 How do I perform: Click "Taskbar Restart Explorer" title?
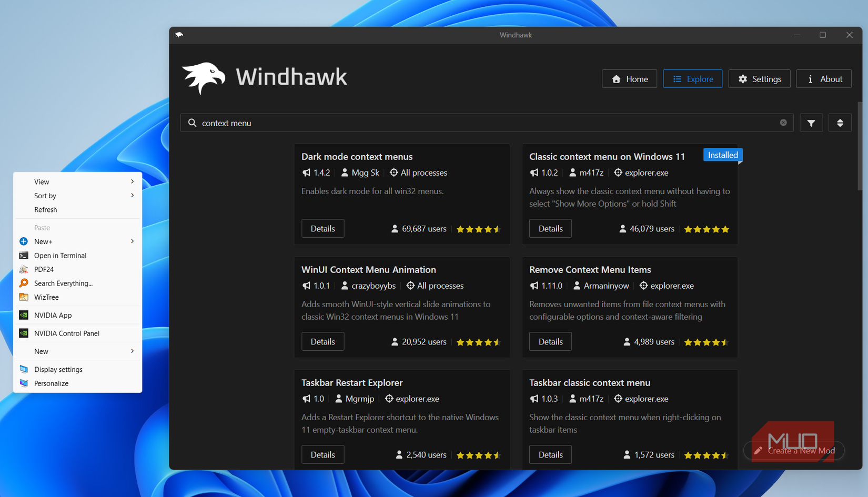pos(352,383)
